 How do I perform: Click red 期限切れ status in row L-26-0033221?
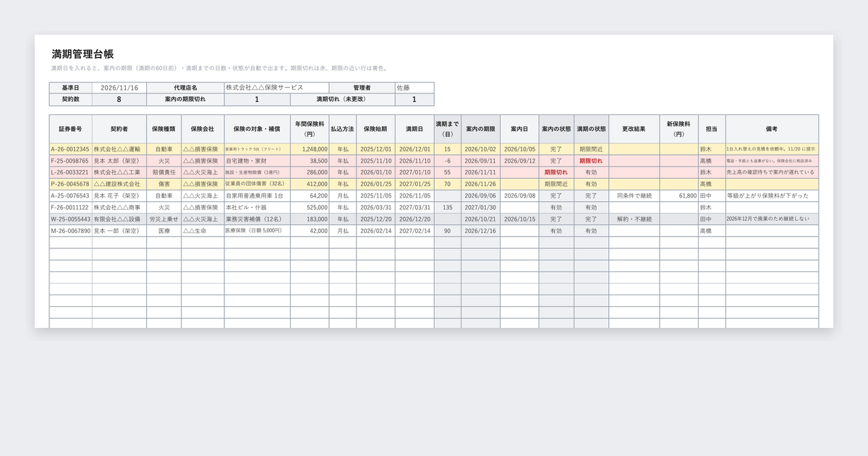click(556, 172)
